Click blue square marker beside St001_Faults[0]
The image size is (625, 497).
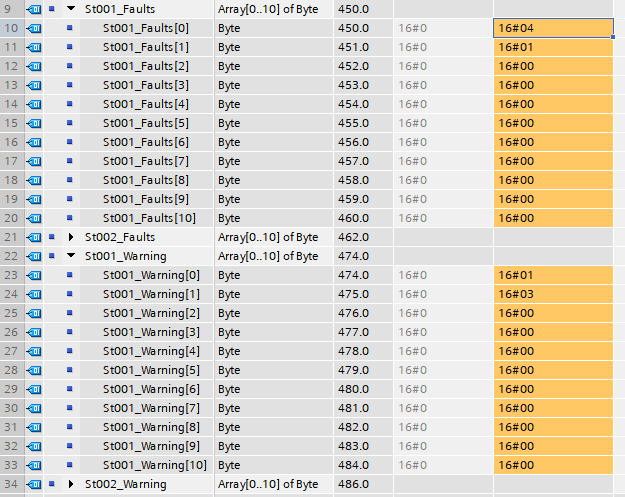coord(70,28)
